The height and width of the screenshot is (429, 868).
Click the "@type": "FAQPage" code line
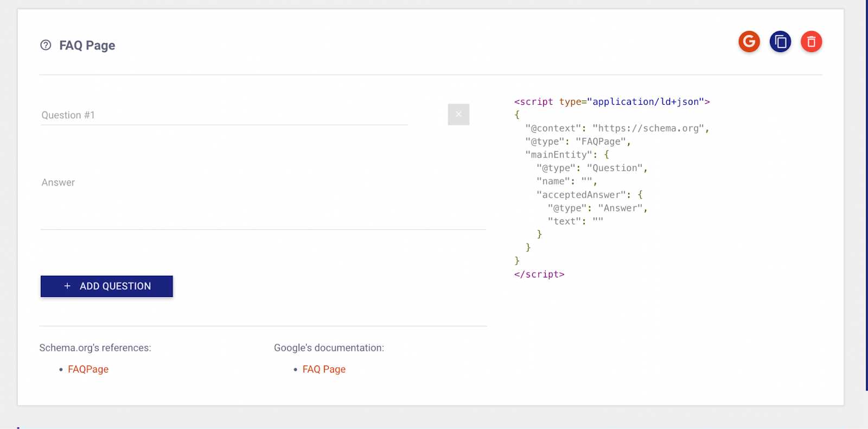coord(578,142)
